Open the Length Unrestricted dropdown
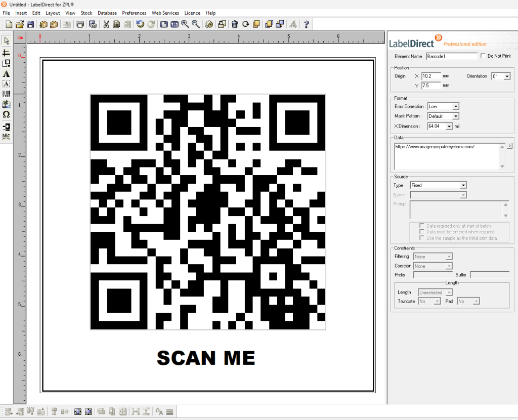This screenshot has width=518, height=420. 449,292
